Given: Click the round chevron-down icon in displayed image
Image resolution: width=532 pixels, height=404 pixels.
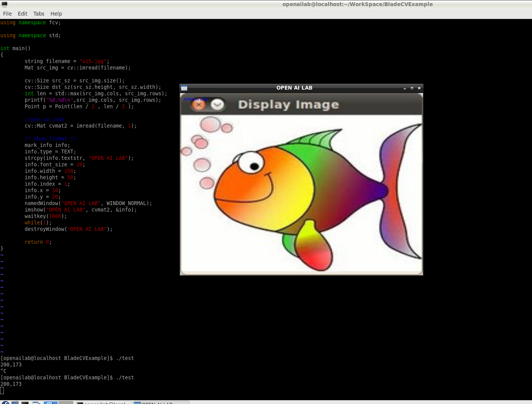Looking at the screenshot, I should (x=217, y=104).
